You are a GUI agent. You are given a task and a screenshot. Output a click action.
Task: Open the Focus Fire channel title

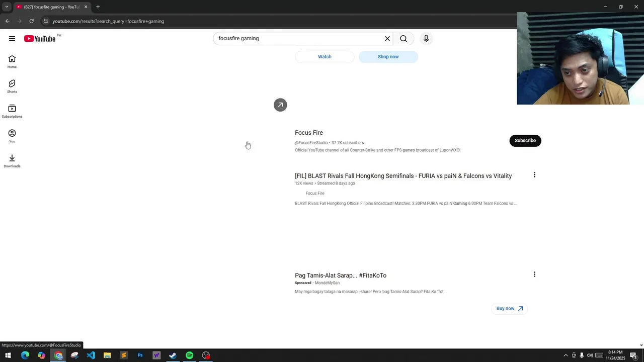coord(309,133)
